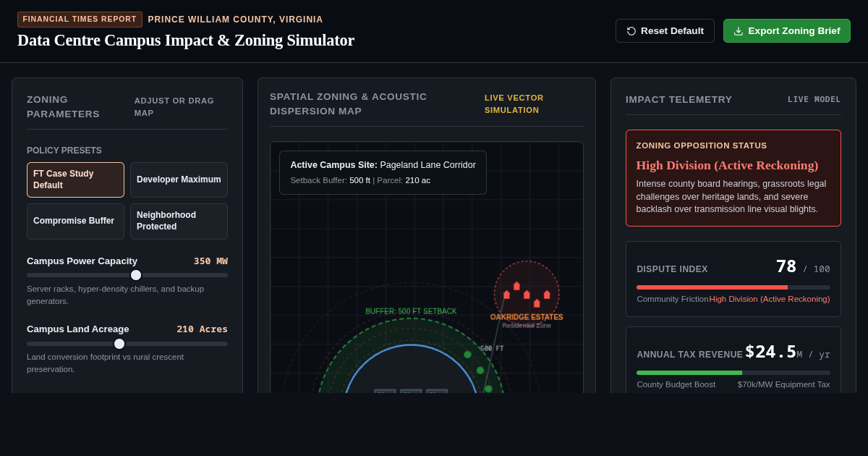
Task: Click the 350 MW capacity value
Action: click(x=210, y=261)
